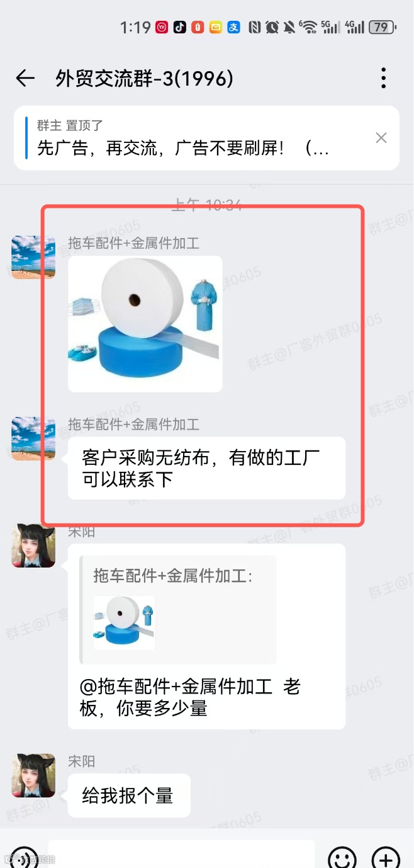414x868 pixels.
Task: Select the message 客户采购无纺布
Action: (x=206, y=468)
